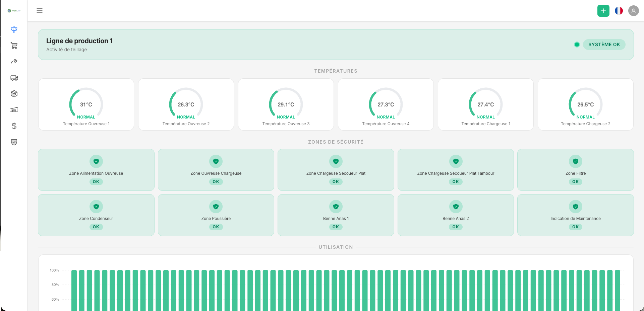Open the user profile avatar
This screenshot has width=644, height=311.
click(x=634, y=11)
